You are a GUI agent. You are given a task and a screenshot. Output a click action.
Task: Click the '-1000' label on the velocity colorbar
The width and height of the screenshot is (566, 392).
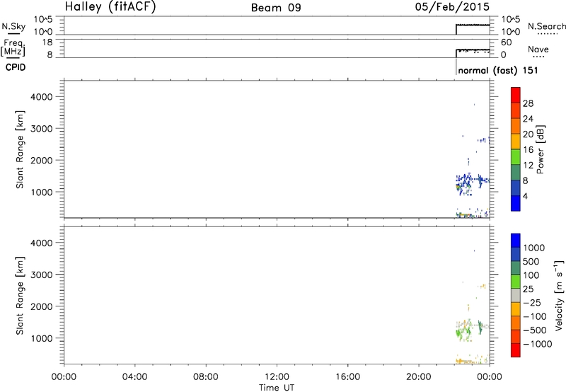(538, 344)
